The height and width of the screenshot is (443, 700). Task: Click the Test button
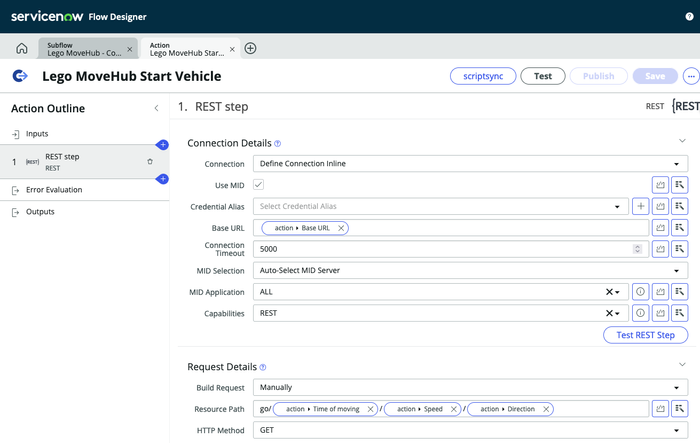click(x=543, y=76)
